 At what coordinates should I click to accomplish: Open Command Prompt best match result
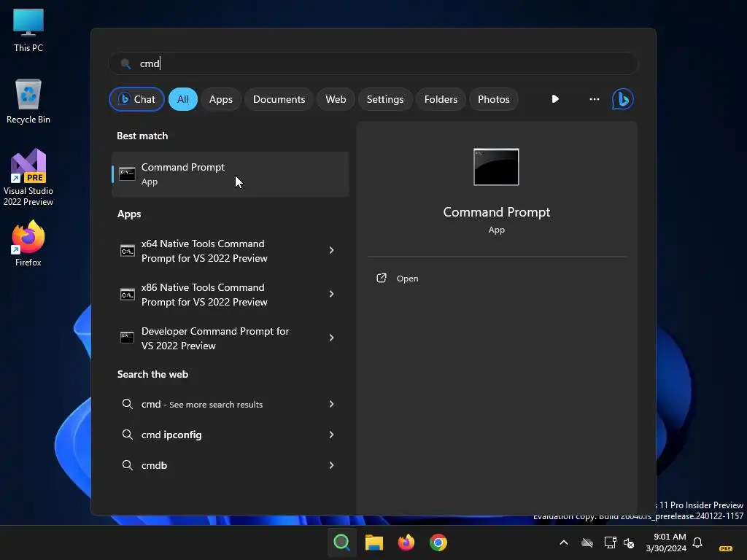point(230,174)
